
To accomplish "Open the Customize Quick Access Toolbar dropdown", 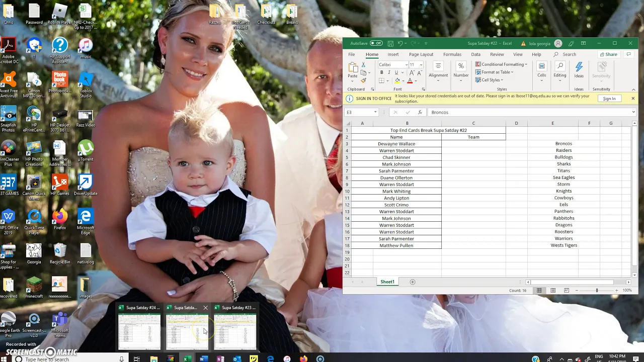I will pyautogui.click(x=426, y=43).
